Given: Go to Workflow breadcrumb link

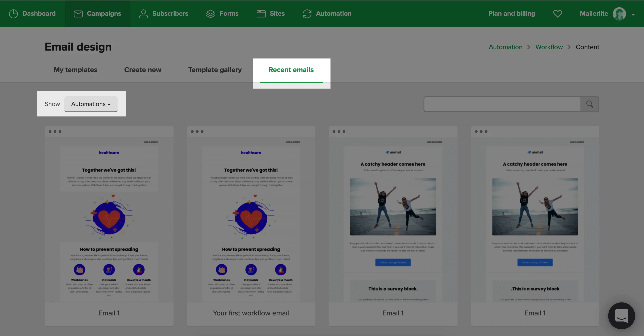Looking at the screenshot, I should pyautogui.click(x=549, y=47).
